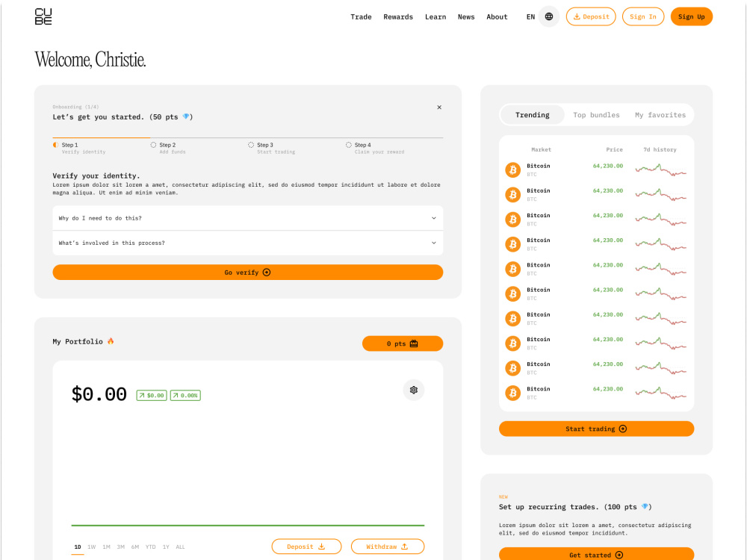
Task: Select the 1Y chart range
Action: (x=166, y=547)
